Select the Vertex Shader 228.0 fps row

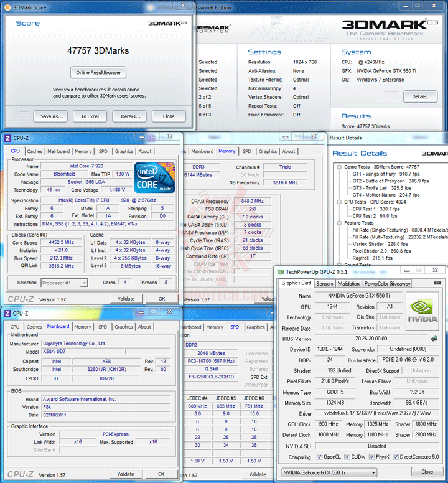[x=380, y=244]
